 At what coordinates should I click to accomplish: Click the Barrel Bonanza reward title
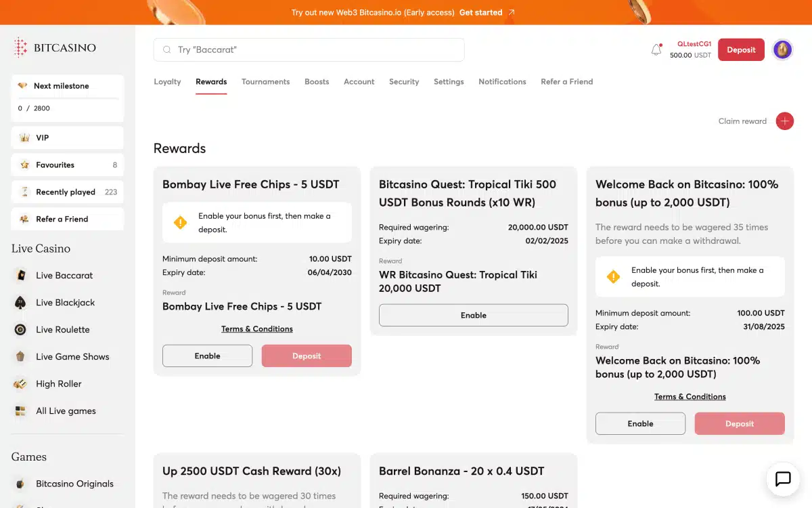pos(461,471)
